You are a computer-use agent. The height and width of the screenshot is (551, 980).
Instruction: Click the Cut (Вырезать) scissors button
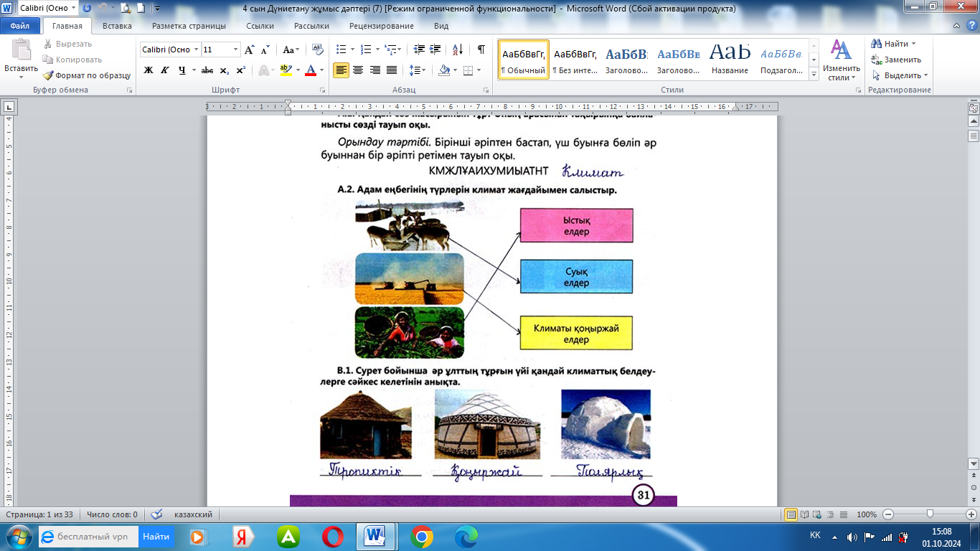click(x=67, y=44)
